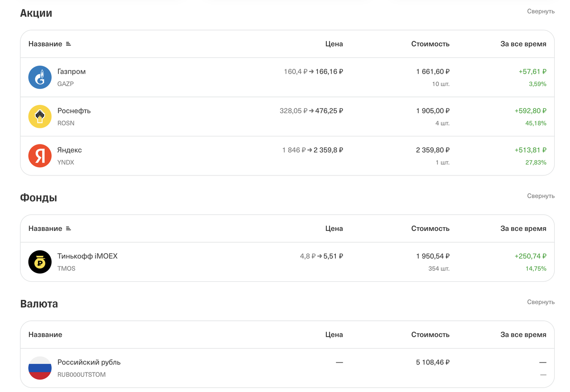This screenshot has width=570, height=392.
Task: Open the Тинькофф iMOEX fund name
Action: [87, 256]
